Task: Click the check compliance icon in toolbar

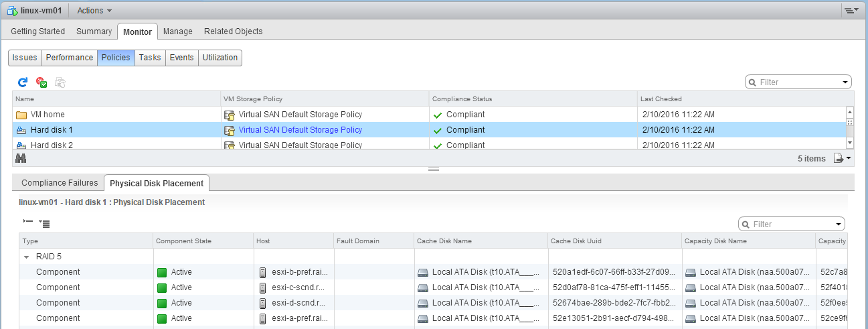Action: [41, 82]
